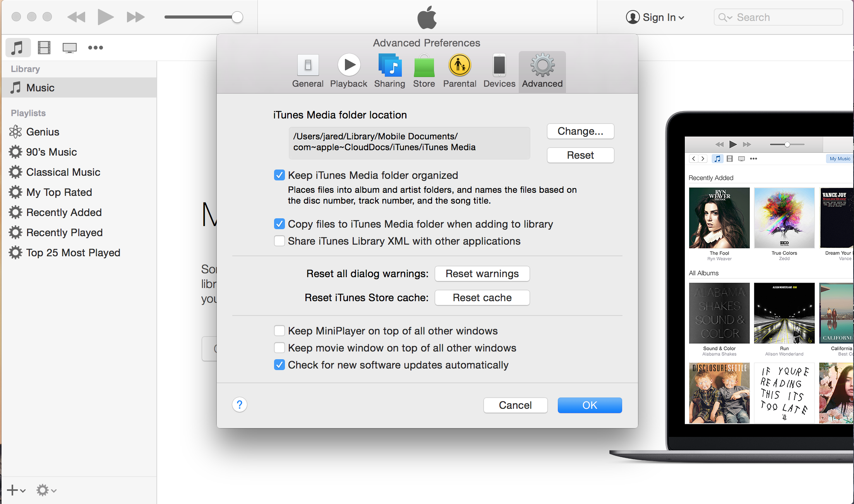Viewport: 854px width, 504px height.
Task: Open the search magnifier options dropdown
Action: point(725,17)
